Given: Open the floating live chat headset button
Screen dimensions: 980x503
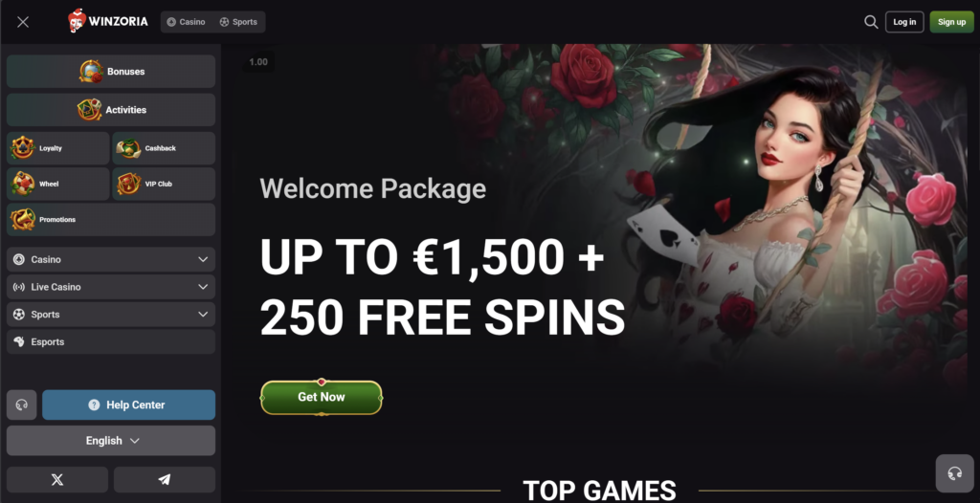Looking at the screenshot, I should (954, 473).
